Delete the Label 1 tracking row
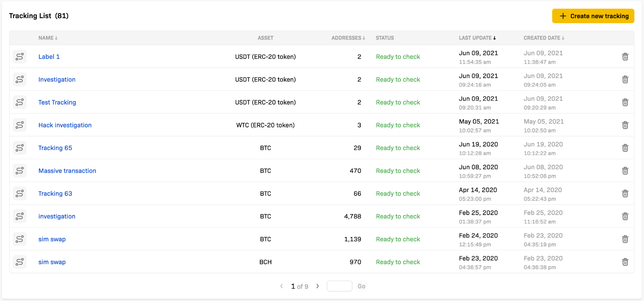Viewport: 644px width, 301px height. click(625, 57)
